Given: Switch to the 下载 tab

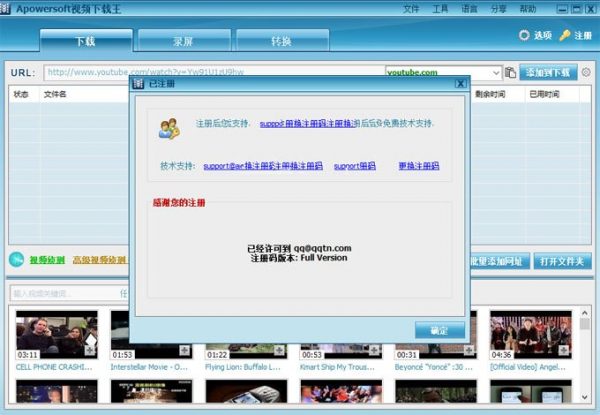Looking at the screenshot, I should [86, 41].
